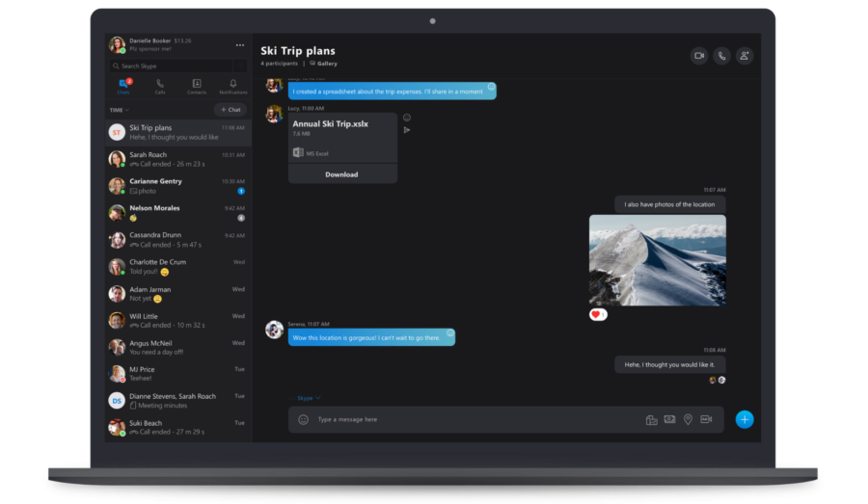Open the Calls tab
The width and height of the screenshot is (868, 504).
[x=160, y=87]
